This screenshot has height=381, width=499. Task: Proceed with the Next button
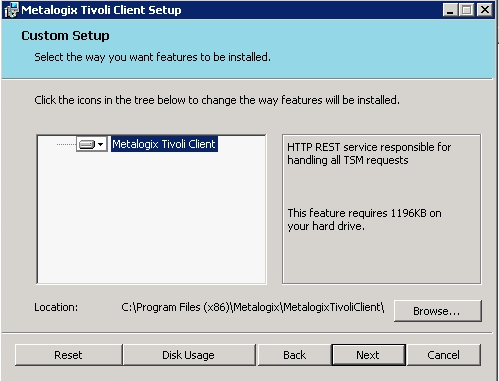(x=368, y=355)
